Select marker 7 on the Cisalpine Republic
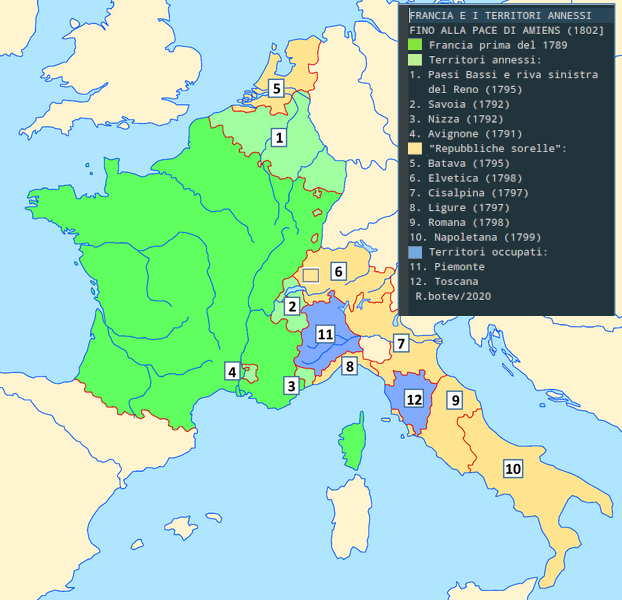The width and height of the screenshot is (622, 600). [400, 344]
